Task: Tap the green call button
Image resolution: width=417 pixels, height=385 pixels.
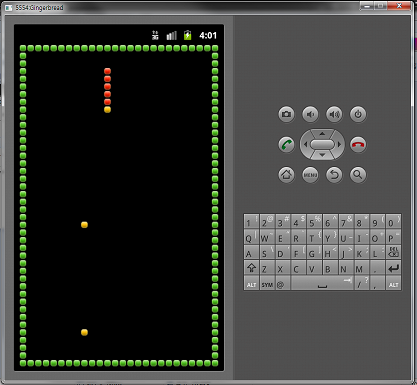Action: point(286,145)
